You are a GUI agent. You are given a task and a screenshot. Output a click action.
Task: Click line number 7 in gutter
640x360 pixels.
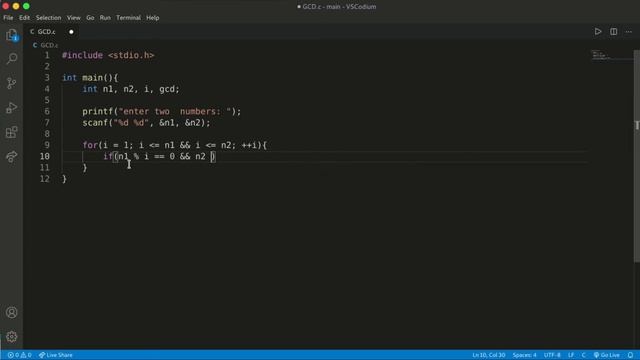tap(47, 123)
